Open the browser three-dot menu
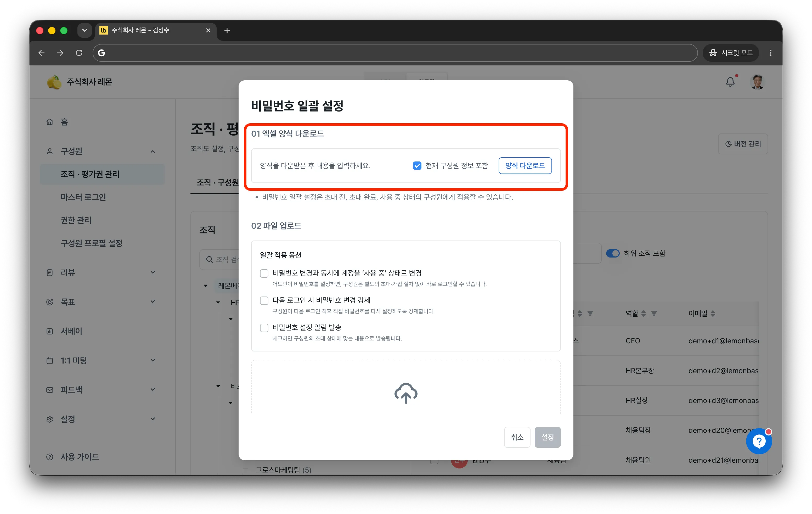Image resolution: width=812 pixels, height=514 pixels. click(x=770, y=53)
